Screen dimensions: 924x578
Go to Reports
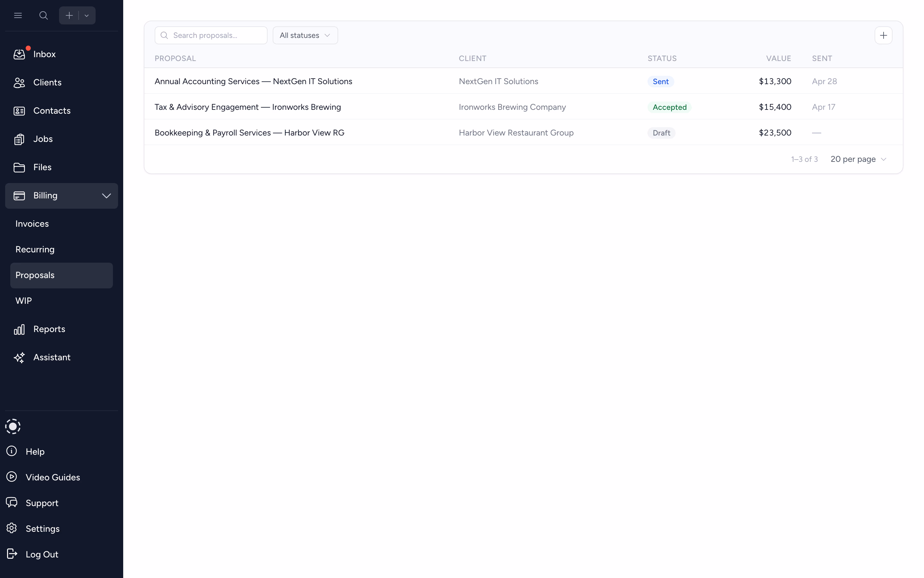coord(49,329)
